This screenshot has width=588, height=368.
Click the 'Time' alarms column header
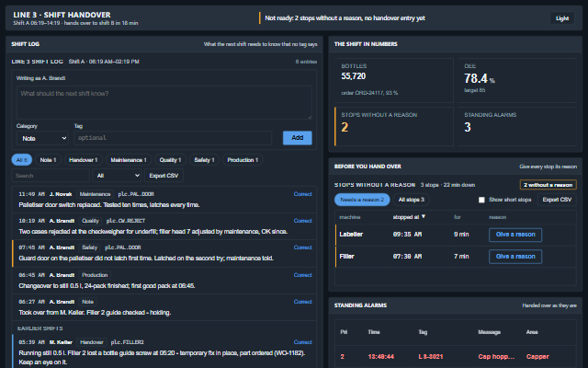click(x=374, y=332)
